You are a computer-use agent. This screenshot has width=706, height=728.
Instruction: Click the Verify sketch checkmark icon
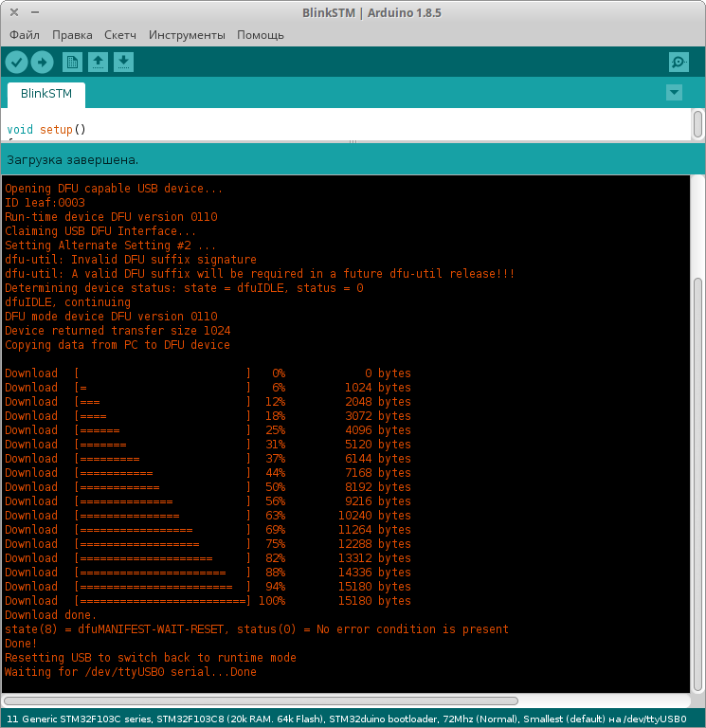[16, 63]
